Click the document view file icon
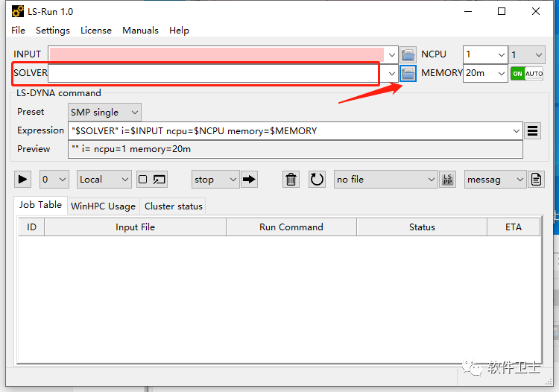This screenshot has width=559, height=392. 536,180
